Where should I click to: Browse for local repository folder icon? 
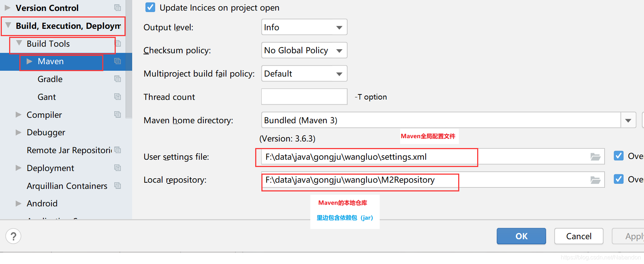595,180
